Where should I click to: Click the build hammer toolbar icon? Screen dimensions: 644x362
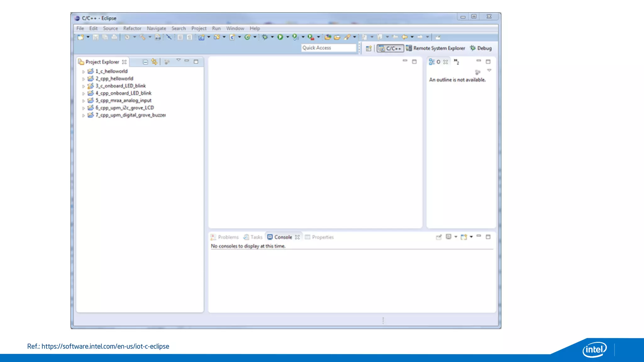point(142,37)
